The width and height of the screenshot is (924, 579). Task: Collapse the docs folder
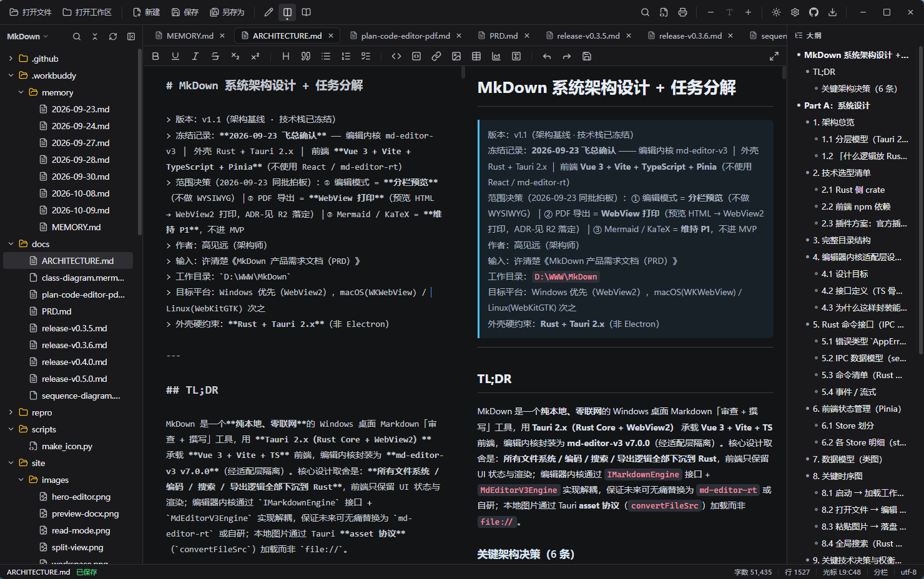click(11, 244)
